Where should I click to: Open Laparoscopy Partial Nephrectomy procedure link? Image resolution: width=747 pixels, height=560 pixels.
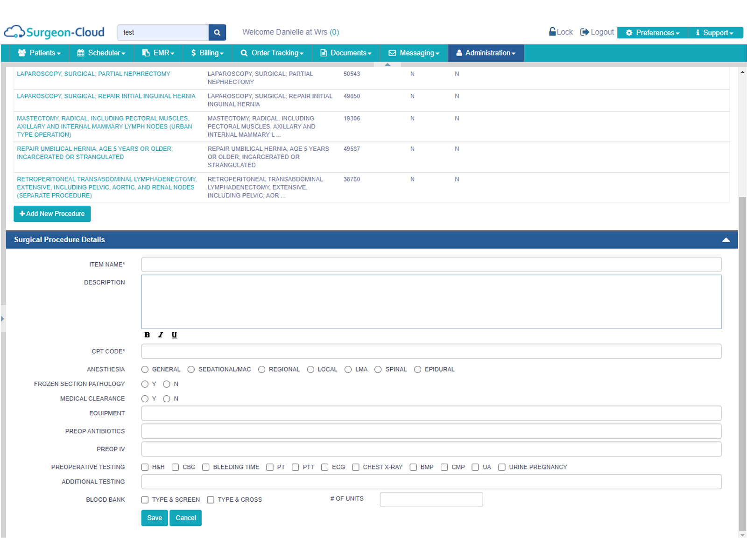click(93, 74)
